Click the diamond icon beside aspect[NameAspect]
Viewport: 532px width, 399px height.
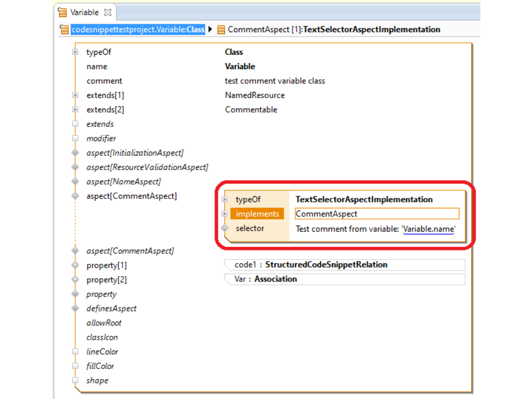tap(75, 182)
